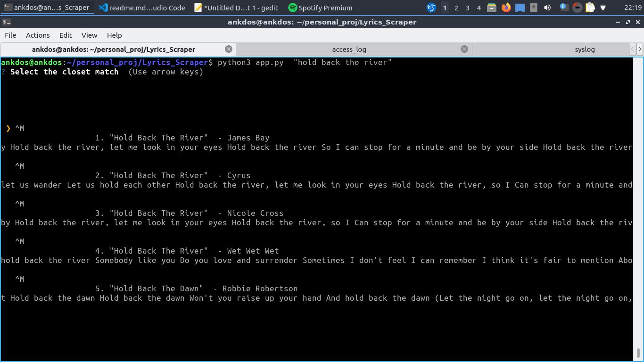Switch to the access_log tab

point(354,49)
